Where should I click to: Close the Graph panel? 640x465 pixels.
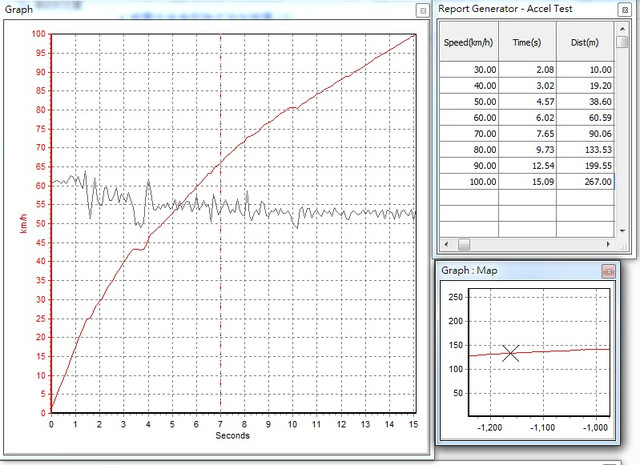[423, 11]
